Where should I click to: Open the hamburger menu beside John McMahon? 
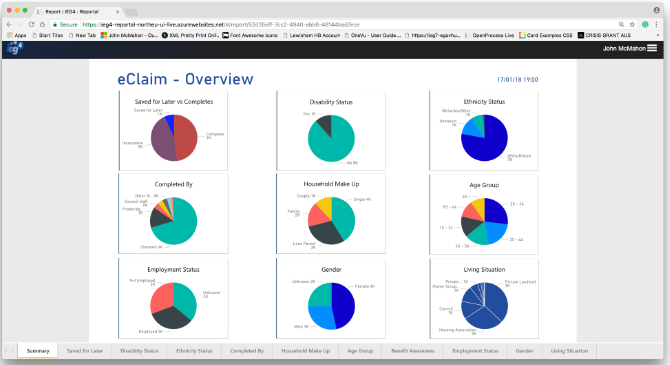[652, 48]
